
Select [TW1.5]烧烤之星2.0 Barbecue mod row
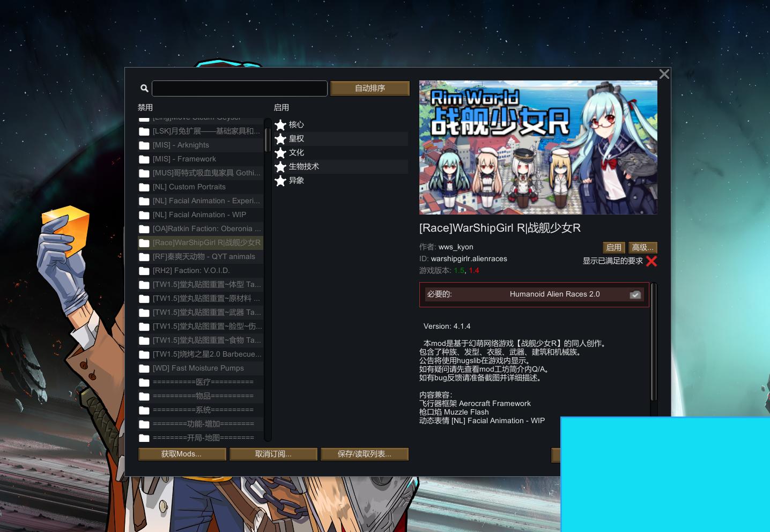pyautogui.click(x=201, y=354)
